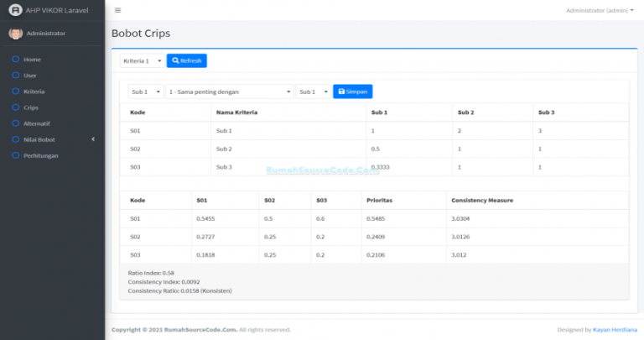Viewport: 644px width, 340px height.
Task: Open the User menu item
Action: click(x=30, y=76)
